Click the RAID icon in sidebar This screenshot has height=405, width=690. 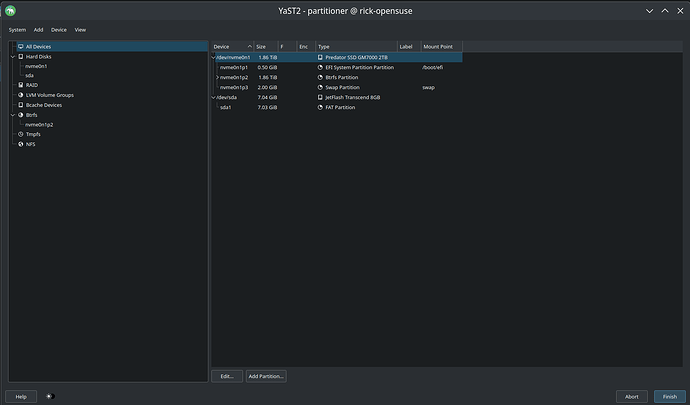tap(21, 85)
